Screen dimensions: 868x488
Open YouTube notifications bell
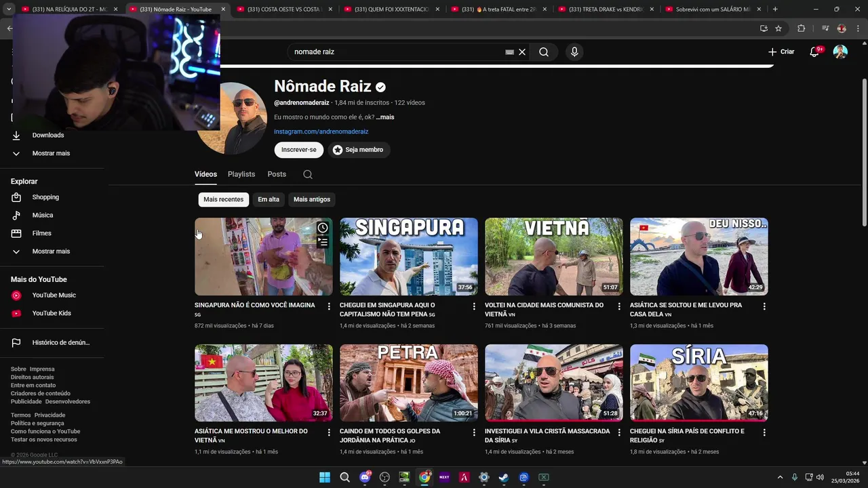814,52
